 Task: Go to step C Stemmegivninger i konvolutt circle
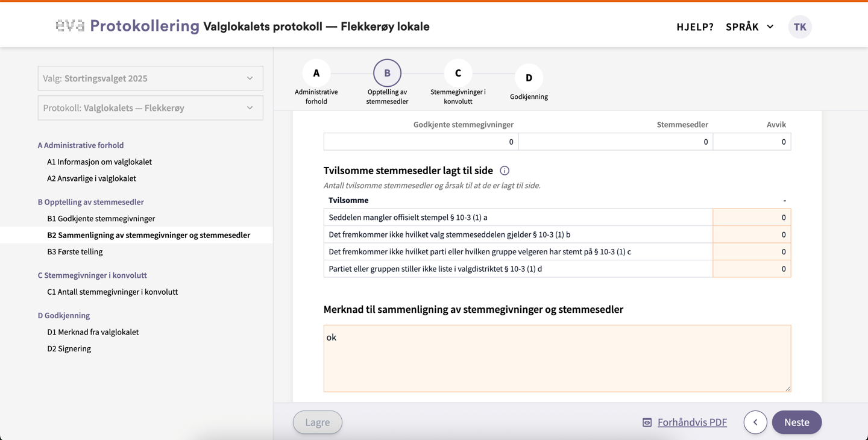(x=458, y=73)
